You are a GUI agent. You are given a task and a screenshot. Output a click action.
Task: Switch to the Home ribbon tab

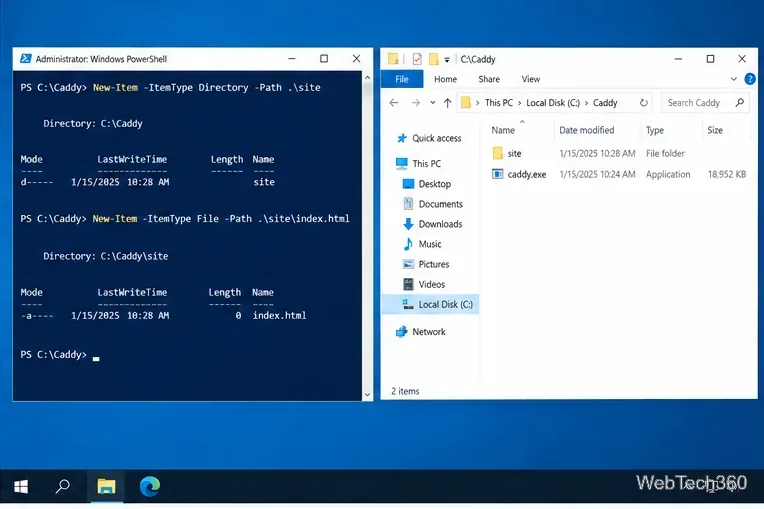pos(445,79)
